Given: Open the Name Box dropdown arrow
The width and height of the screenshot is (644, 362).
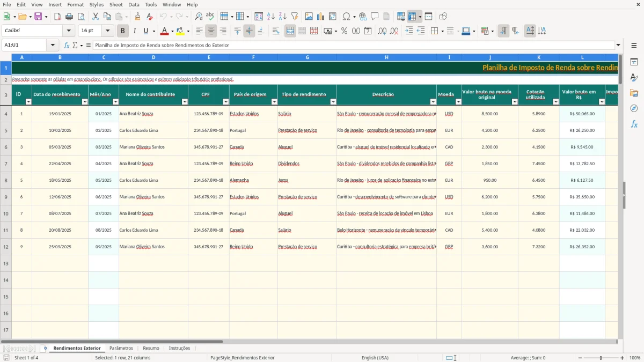Looking at the screenshot, I should click(54, 45).
